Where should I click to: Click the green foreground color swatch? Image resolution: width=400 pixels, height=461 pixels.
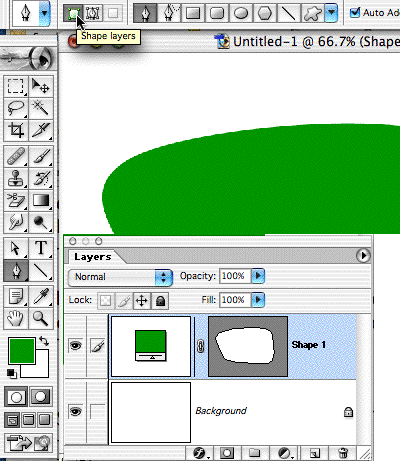click(22, 350)
